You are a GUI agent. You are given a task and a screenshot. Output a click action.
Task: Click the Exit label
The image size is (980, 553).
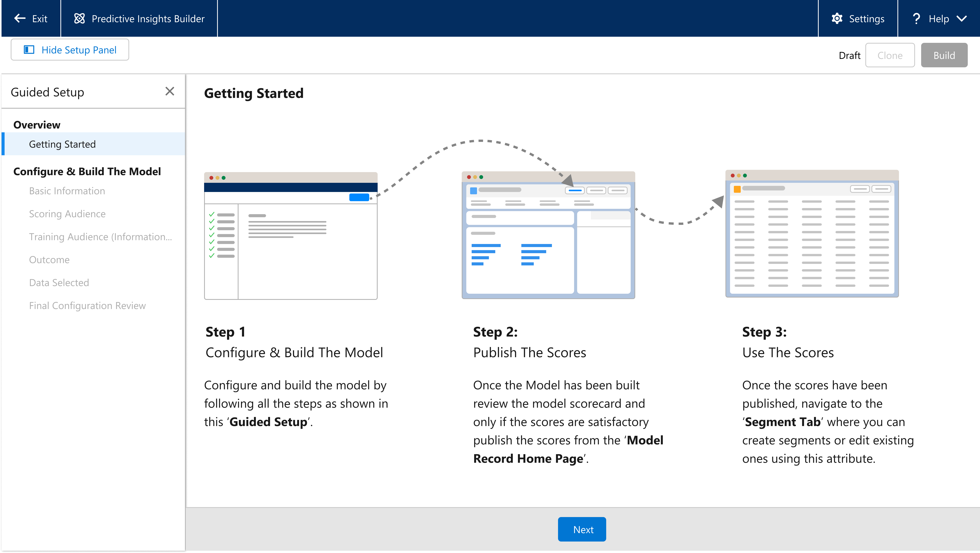click(40, 19)
